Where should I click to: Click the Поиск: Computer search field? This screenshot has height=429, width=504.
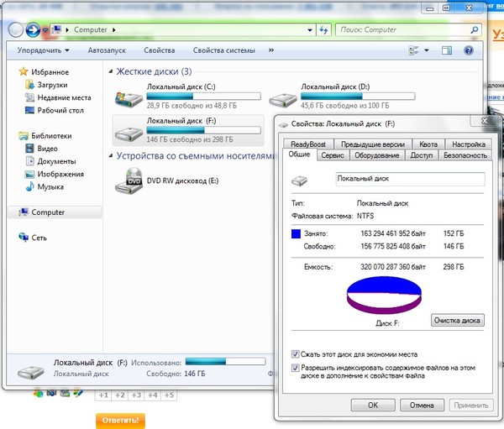tap(408, 30)
